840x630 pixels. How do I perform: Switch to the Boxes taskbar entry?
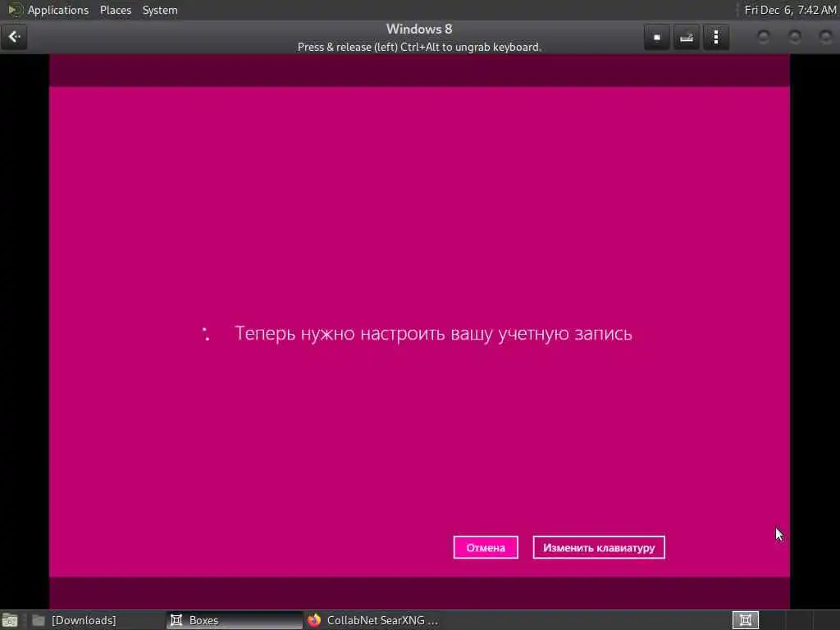pos(234,620)
